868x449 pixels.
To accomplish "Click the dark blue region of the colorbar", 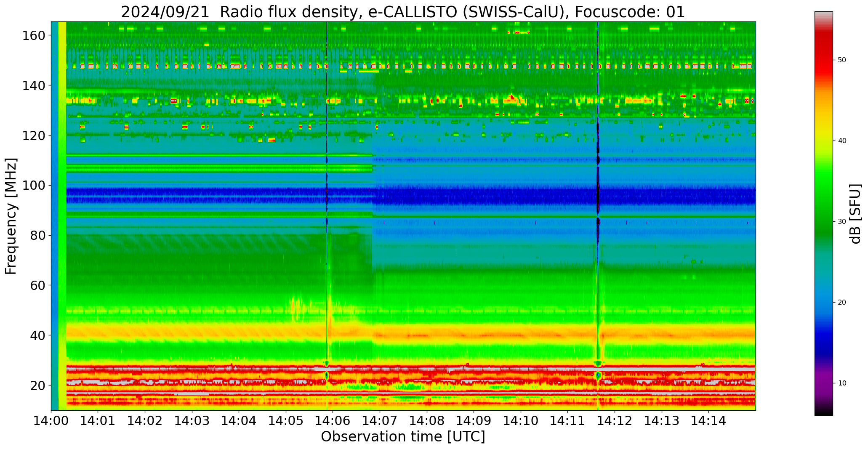I will 823,341.
